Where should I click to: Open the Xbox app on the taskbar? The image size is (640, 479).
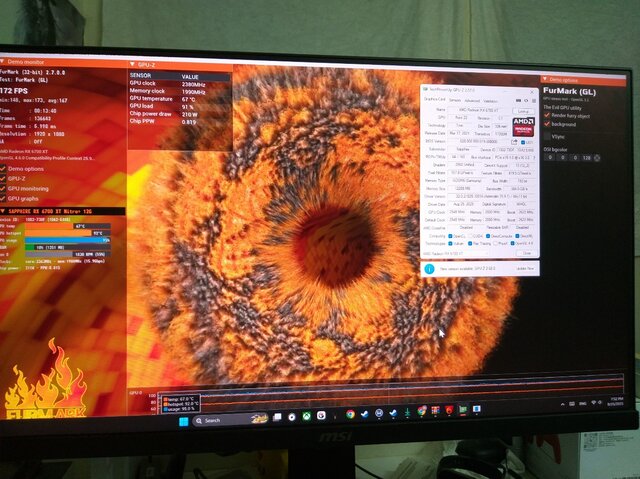[x=307, y=416]
